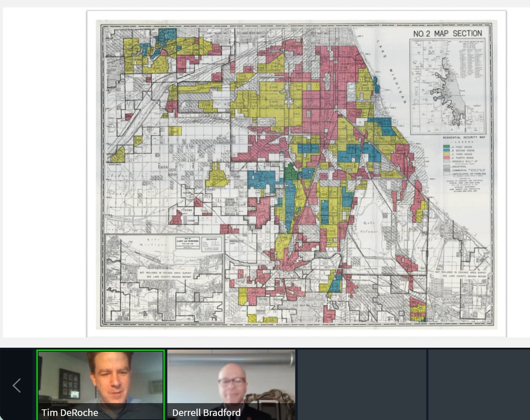Click the left chevron to show previous participants

tap(16, 385)
